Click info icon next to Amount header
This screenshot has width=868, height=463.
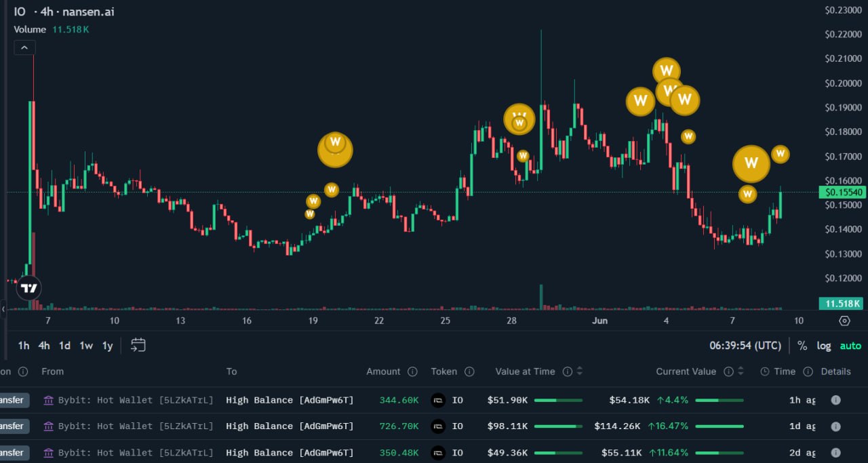[x=412, y=371]
